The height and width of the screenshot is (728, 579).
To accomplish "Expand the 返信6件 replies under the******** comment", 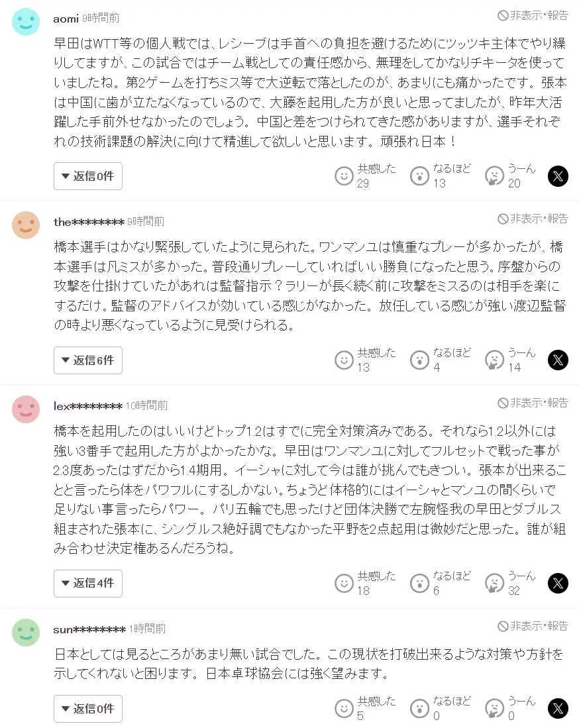I will tap(87, 360).
